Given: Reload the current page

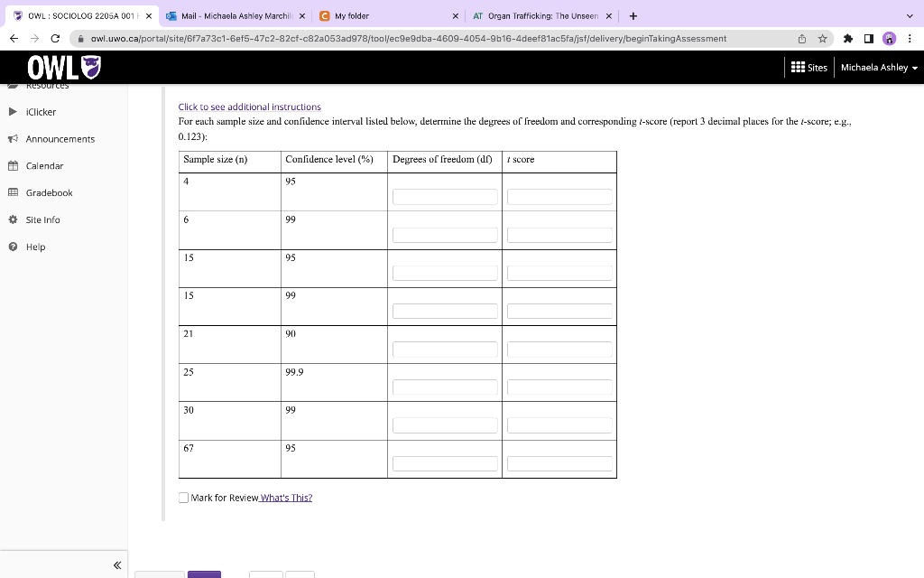Looking at the screenshot, I should [55, 38].
